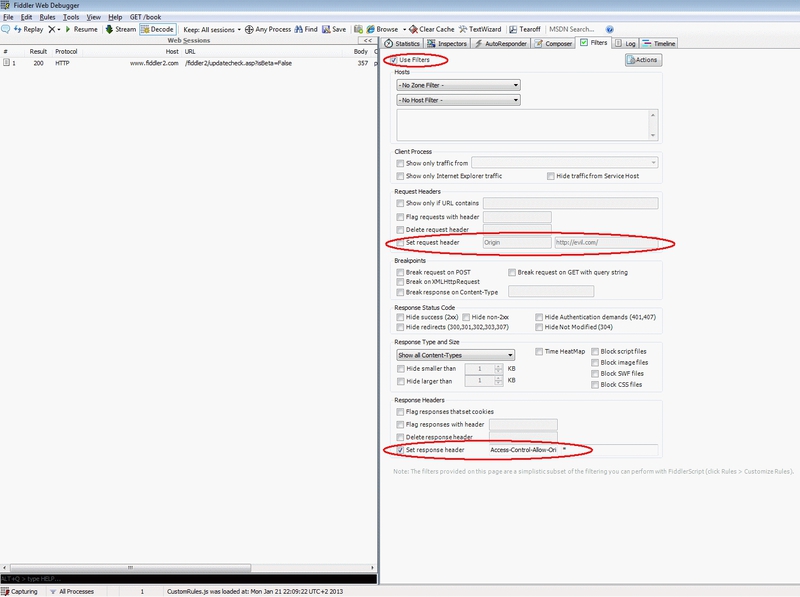The image size is (800, 597).
Task: Expand the No Host Filter dropdown
Action: point(459,100)
